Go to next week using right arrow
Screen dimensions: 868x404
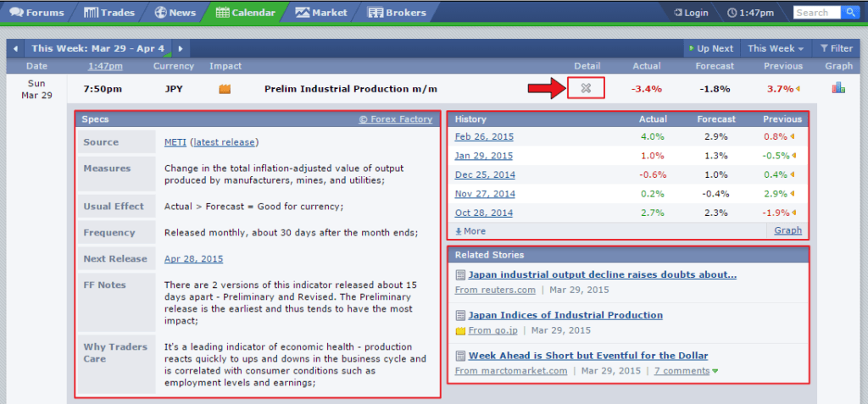(x=180, y=49)
